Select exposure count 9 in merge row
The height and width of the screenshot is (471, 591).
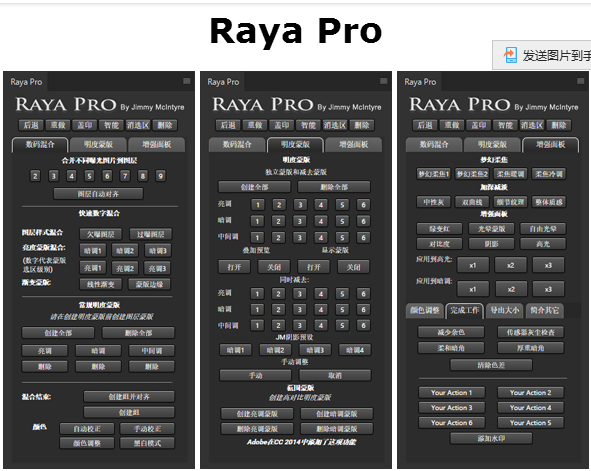(x=161, y=176)
